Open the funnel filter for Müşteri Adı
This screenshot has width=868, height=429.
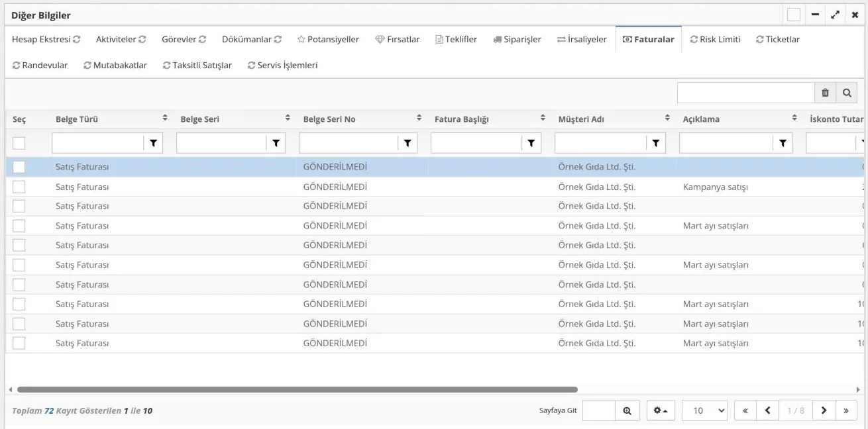point(656,143)
